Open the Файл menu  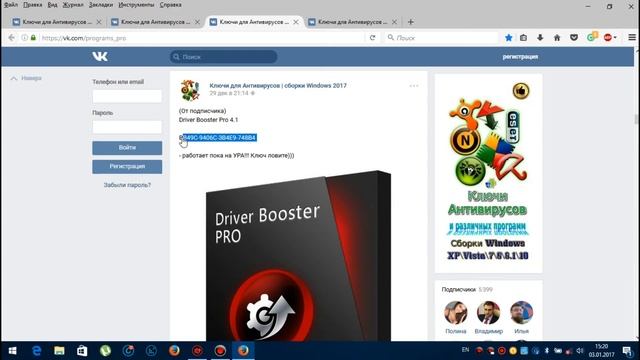(x=11, y=5)
